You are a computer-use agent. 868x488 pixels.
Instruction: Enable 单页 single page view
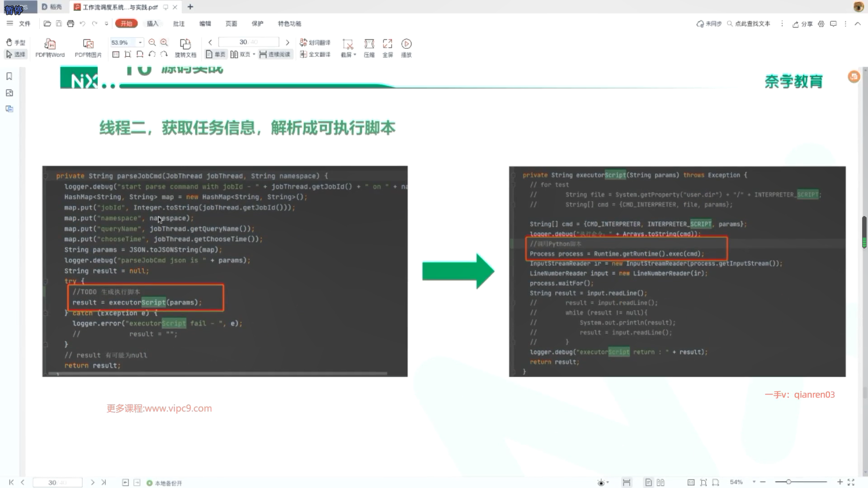[215, 54]
